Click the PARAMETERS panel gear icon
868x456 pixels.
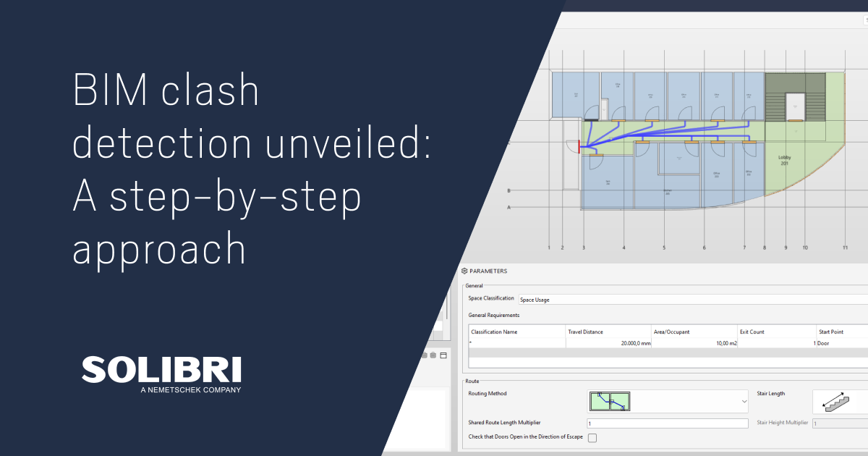coord(464,271)
